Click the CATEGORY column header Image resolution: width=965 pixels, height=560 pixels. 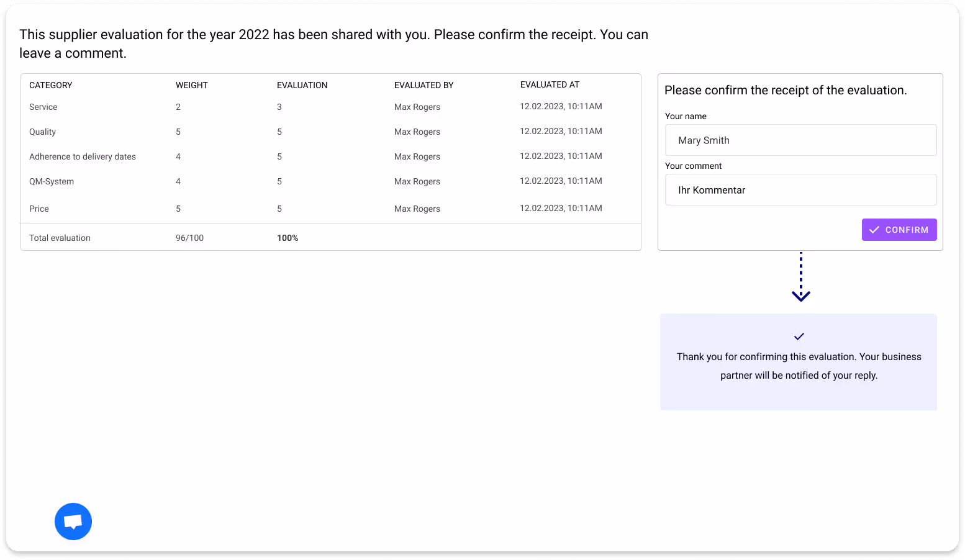click(51, 85)
